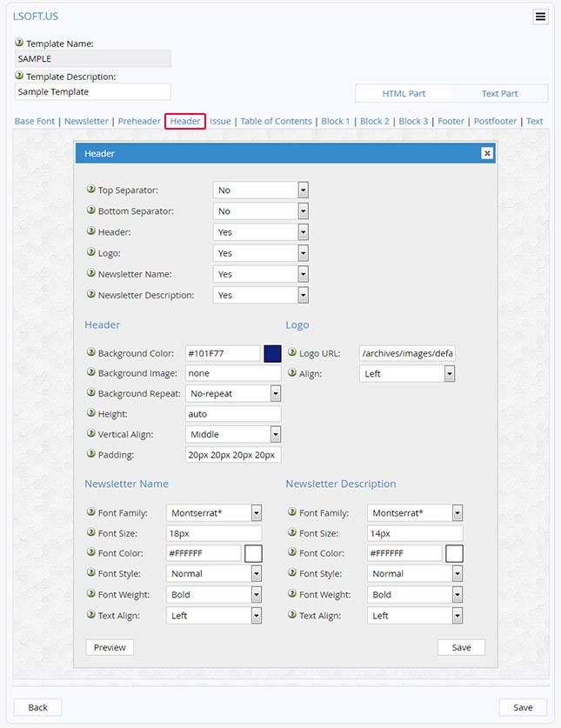Image resolution: width=561 pixels, height=728 pixels.
Task: Click the Padding input field
Action: coord(233,455)
